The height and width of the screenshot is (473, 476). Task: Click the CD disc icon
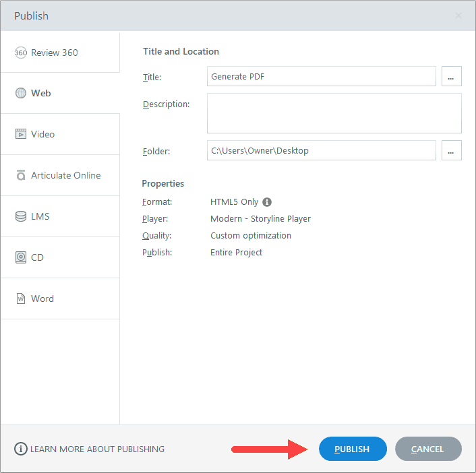(21, 257)
